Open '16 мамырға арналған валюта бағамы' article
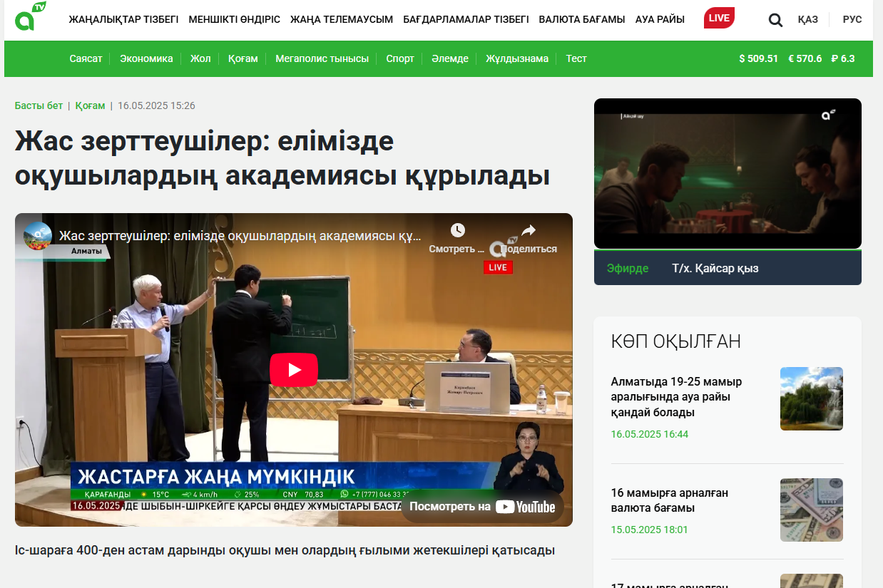This screenshot has width=883, height=588. click(669, 500)
